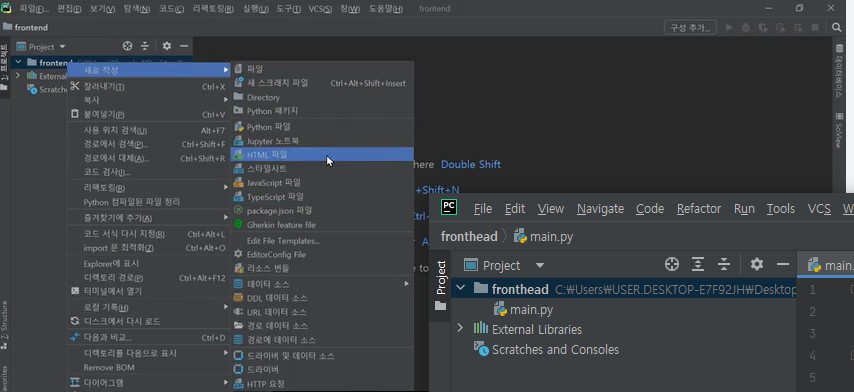Expand the 데이터 소스 submenu

322,284
